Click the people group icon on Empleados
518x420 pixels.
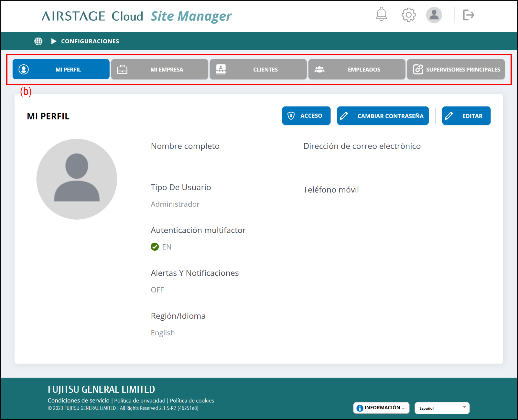point(319,70)
